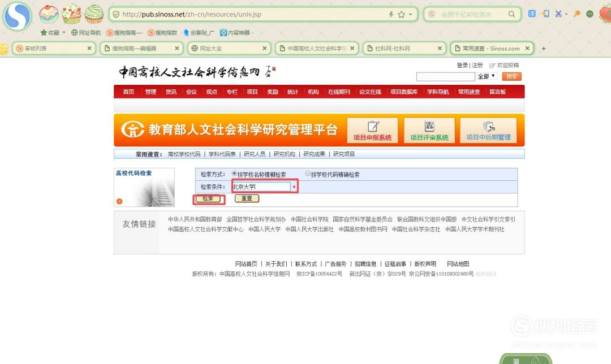Select 按学校代码精确检索 radio button

tap(308, 174)
